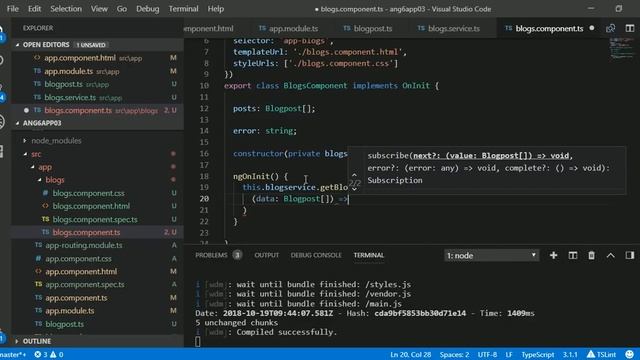Viewport: 640px width, 360px height.
Task: Open the Selection menu
Action: coord(66,9)
